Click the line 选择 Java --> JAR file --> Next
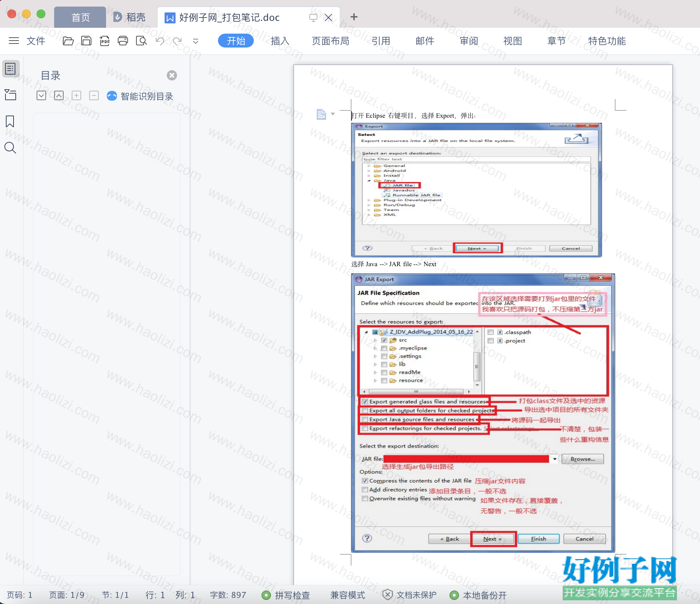 [394, 264]
